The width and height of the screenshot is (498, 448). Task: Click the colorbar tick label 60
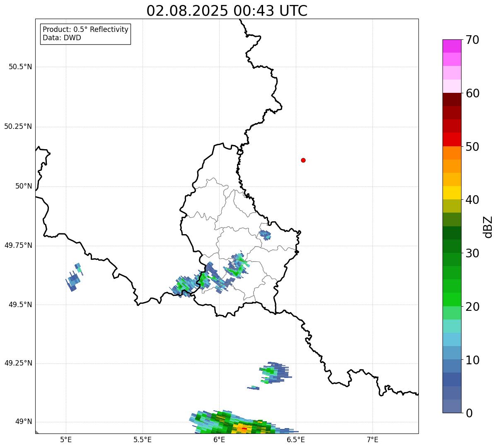[472, 93]
